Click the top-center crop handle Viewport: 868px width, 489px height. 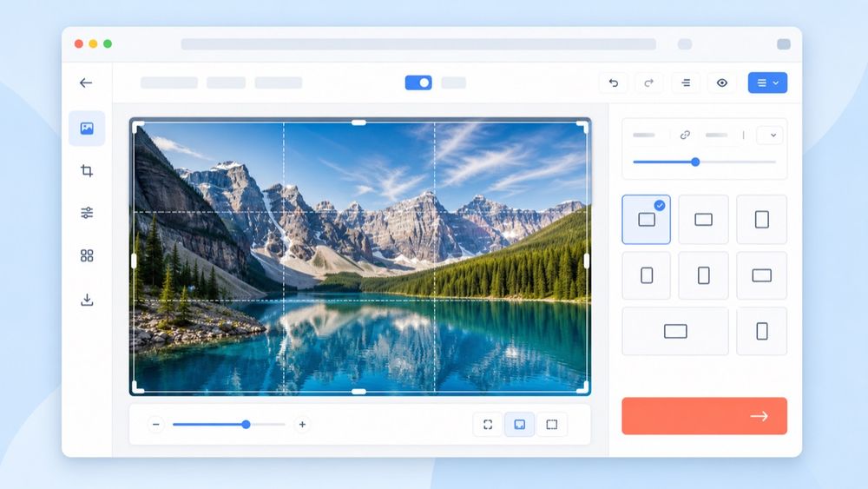358,123
